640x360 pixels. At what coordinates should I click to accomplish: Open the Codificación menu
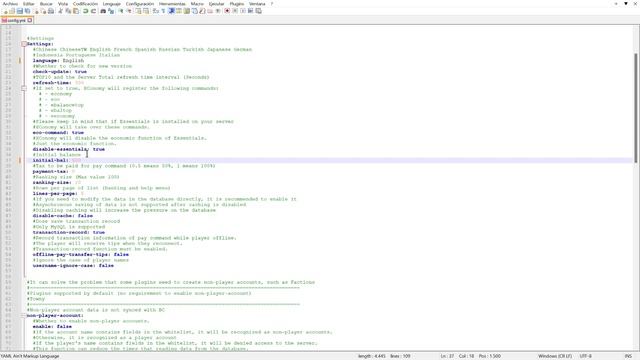(85, 4)
